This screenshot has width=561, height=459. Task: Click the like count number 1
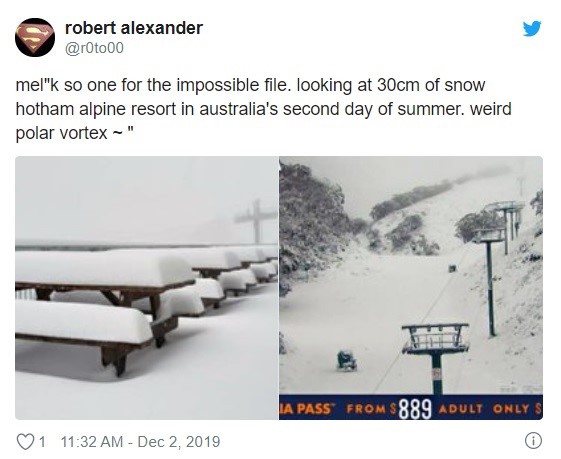42,442
